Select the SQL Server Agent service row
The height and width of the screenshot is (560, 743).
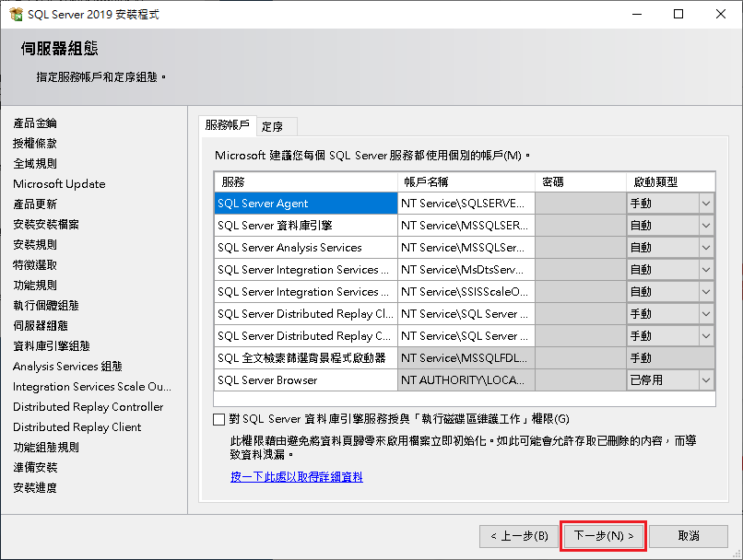click(x=306, y=204)
